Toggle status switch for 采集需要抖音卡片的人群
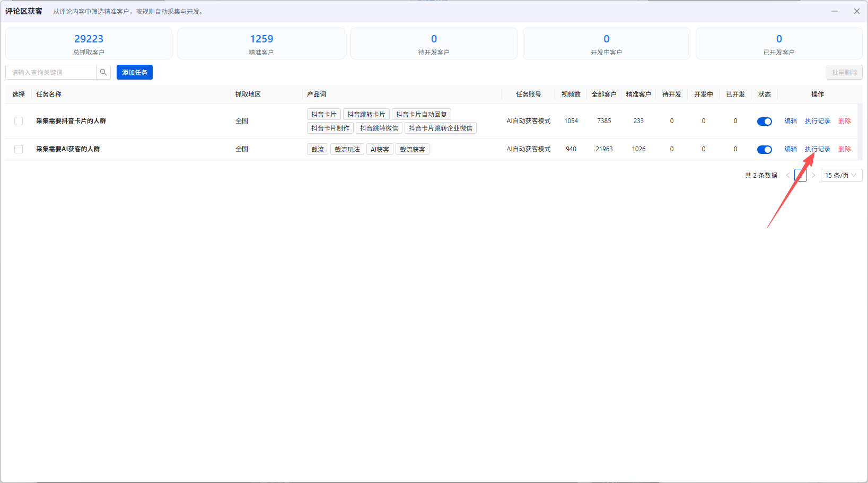868x483 pixels. coord(765,122)
